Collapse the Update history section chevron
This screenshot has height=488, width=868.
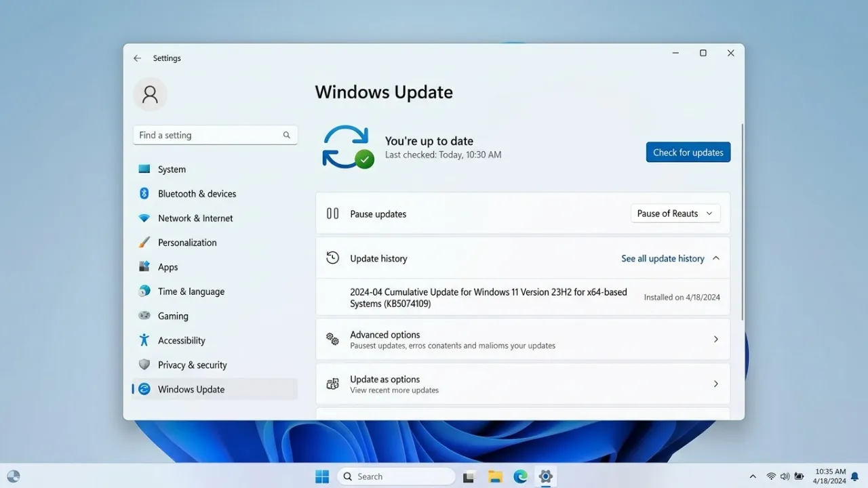[x=716, y=258]
